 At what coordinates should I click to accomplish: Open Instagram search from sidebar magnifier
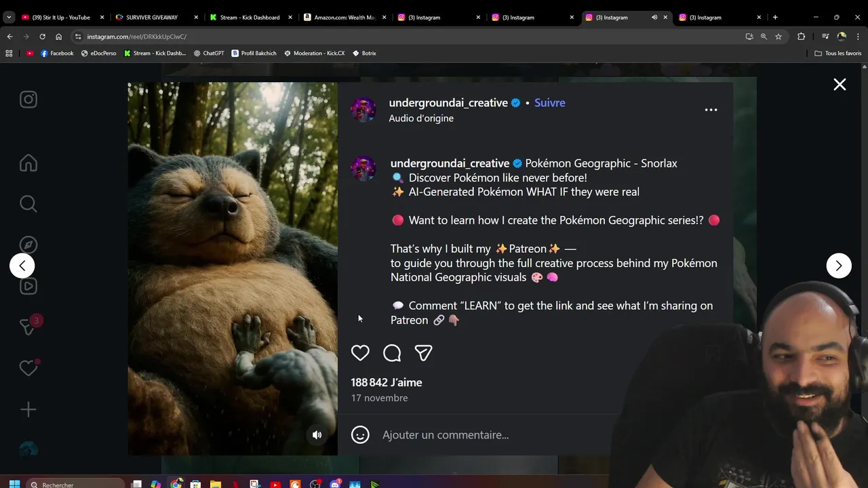coord(28,204)
